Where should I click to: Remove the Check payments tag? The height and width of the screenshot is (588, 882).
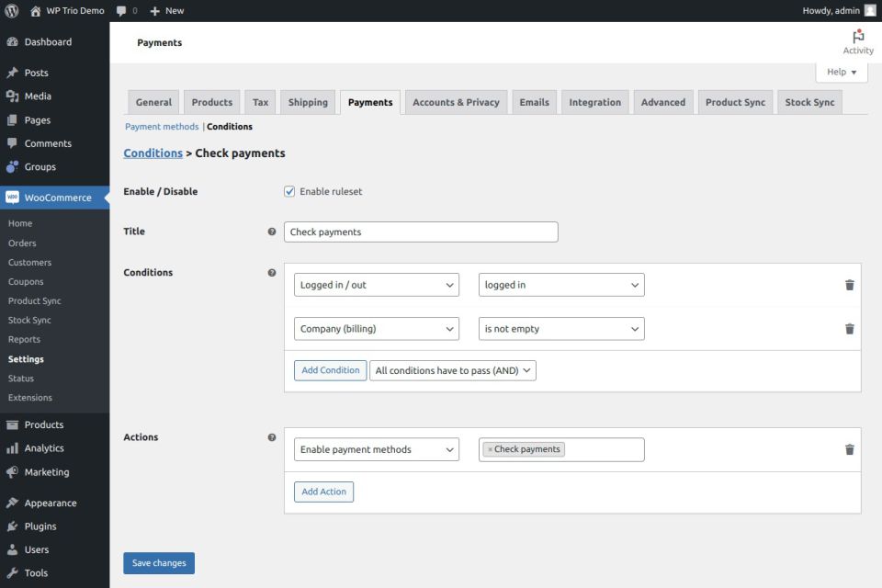(x=490, y=449)
